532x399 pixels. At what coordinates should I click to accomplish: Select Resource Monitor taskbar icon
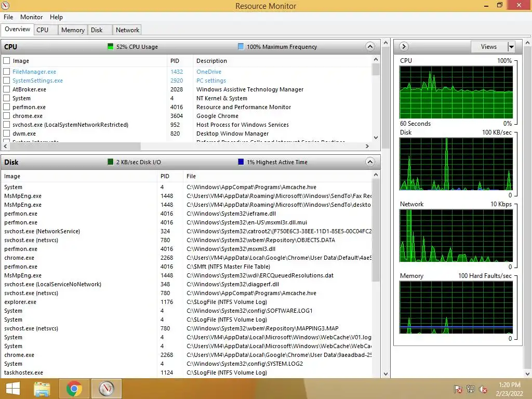click(x=106, y=389)
